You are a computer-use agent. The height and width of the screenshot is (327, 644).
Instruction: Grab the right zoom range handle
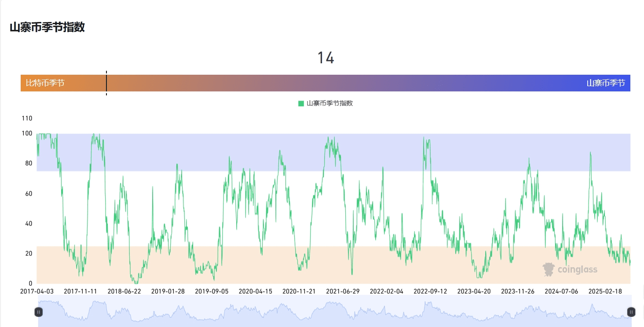click(631, 312)
